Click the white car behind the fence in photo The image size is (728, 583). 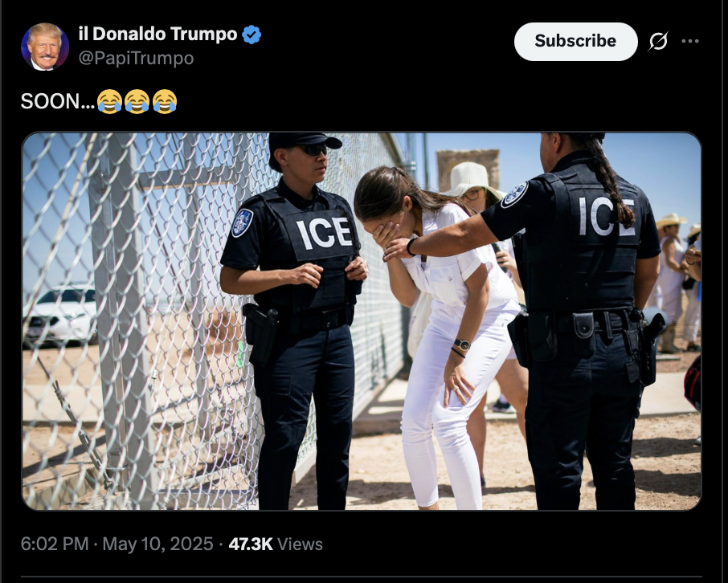(x=59, y=316)
